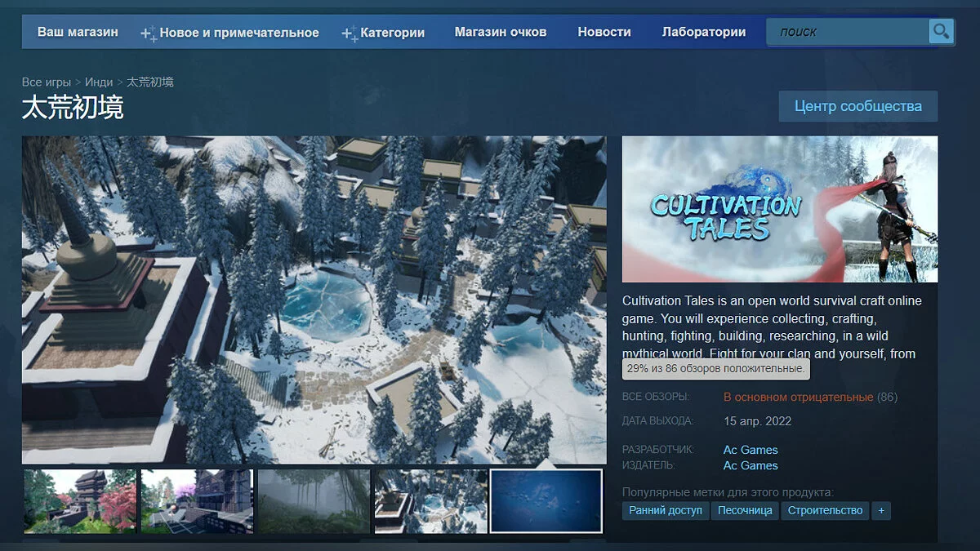This screenshot has height=551, width=980.
Task: Click the release date 15 апр. 2022
Action: tap(757, 421)
